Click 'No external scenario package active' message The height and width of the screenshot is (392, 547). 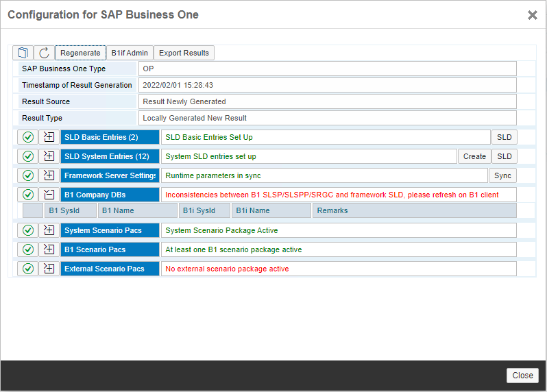pos(227,269)
